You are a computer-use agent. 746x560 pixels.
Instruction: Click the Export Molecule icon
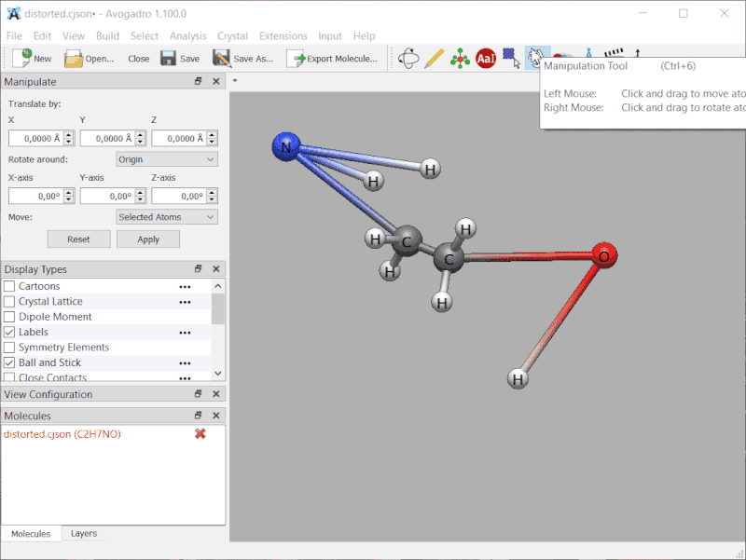296,59
